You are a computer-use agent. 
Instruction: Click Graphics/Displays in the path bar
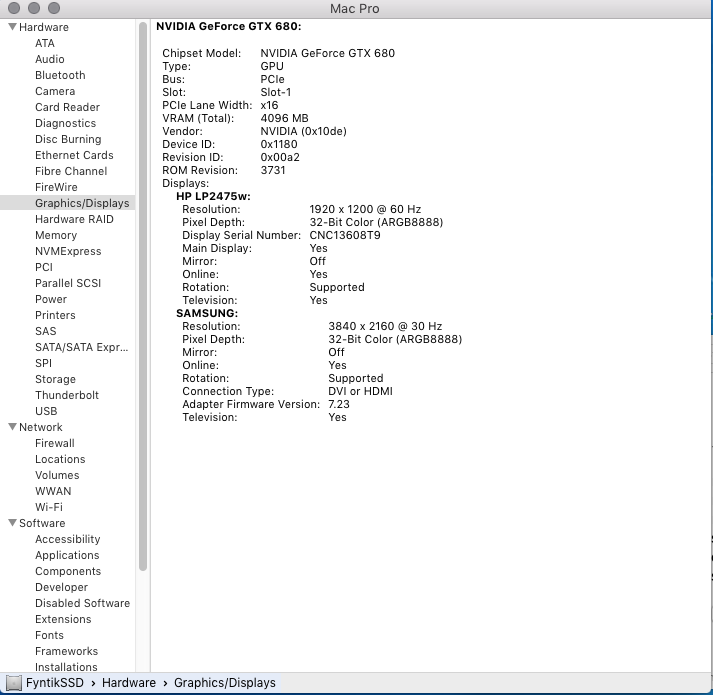225,683
